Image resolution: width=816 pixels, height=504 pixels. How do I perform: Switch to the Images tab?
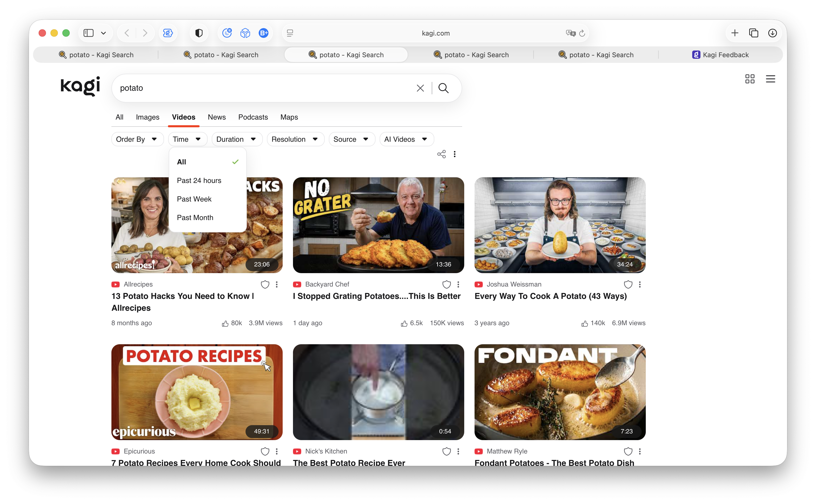click(148, 117)
